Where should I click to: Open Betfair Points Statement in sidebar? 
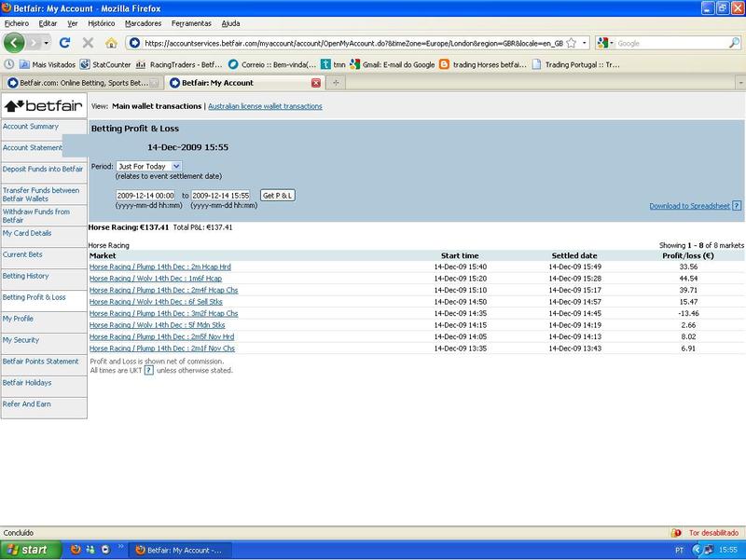tap(40, 362)
